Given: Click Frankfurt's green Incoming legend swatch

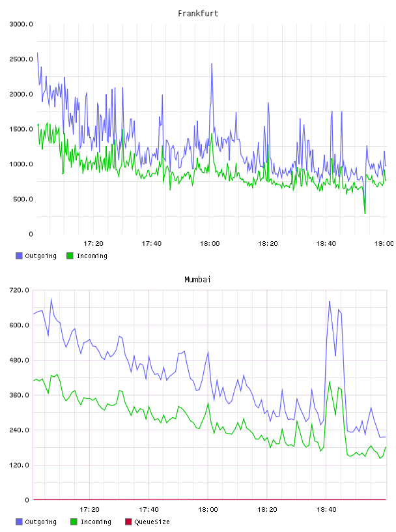Looking at the screenshot, I should [x=70, y=256].
